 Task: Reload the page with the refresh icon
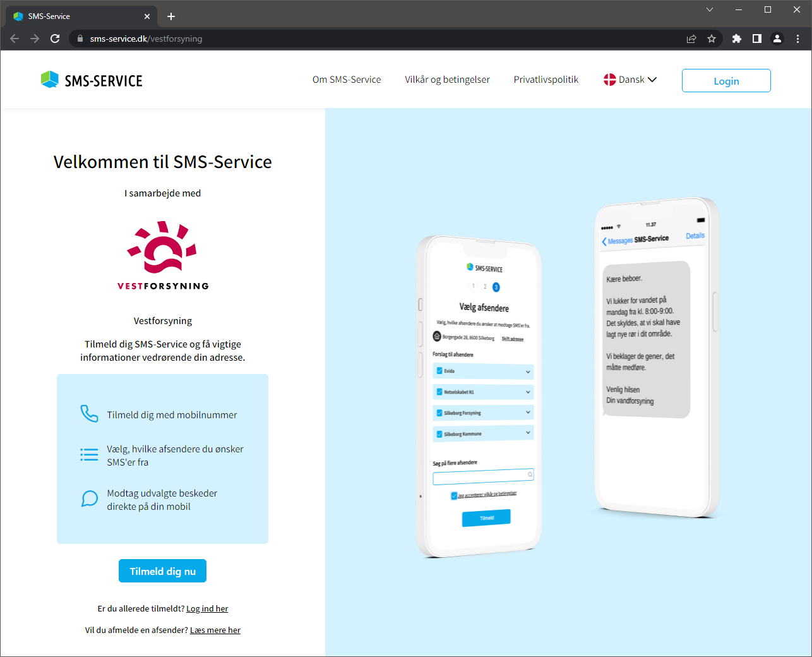(x=55, y=39)
